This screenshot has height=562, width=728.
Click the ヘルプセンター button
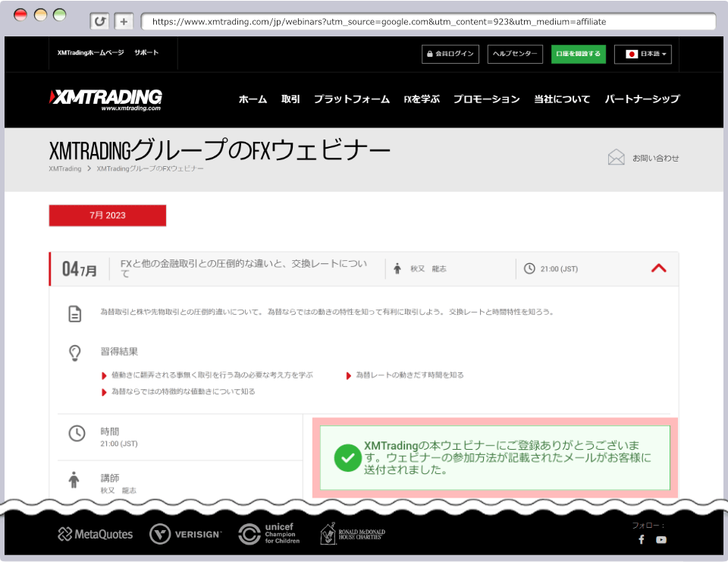tap(515, 54)
